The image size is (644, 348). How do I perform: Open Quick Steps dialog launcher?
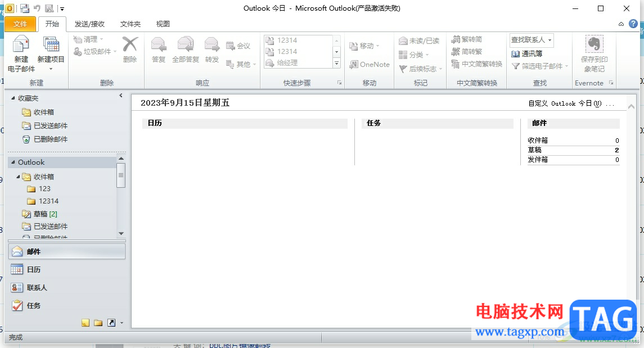tap(339, 83)
